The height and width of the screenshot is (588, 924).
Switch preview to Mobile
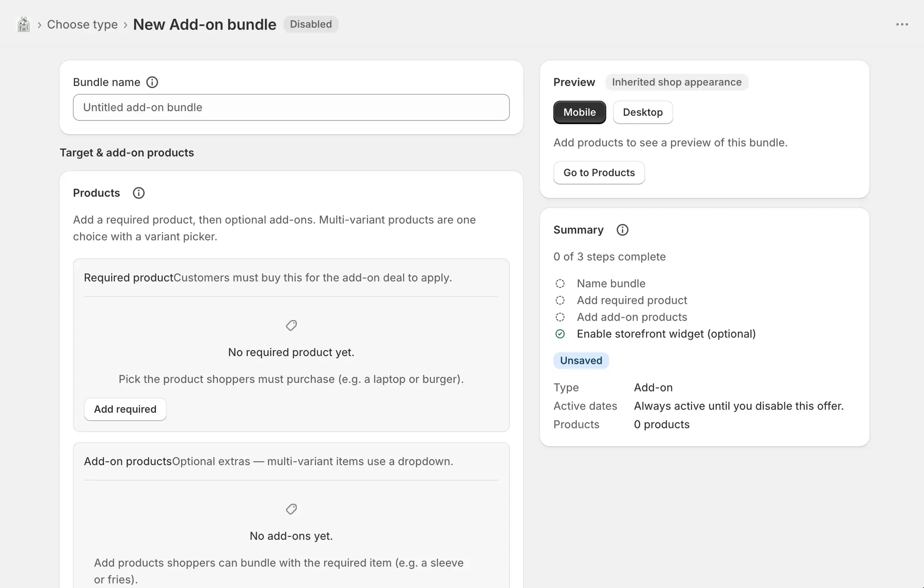coord(579,112)
